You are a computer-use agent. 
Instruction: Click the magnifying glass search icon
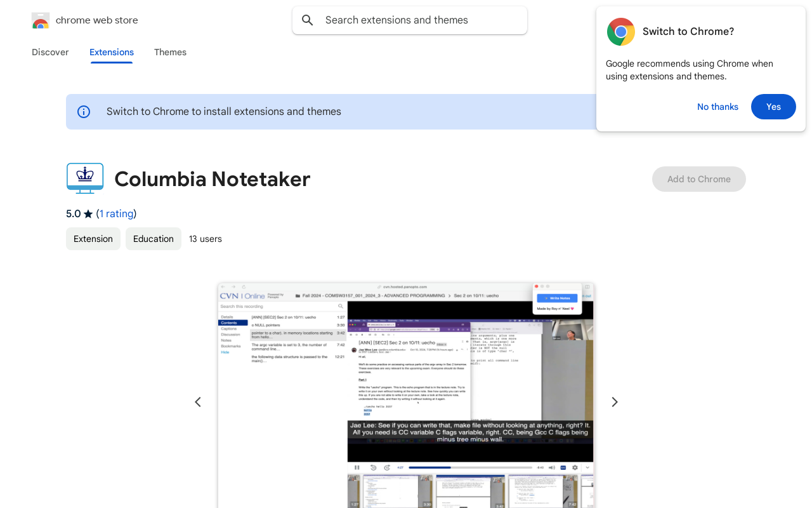(x=308, y=20)
